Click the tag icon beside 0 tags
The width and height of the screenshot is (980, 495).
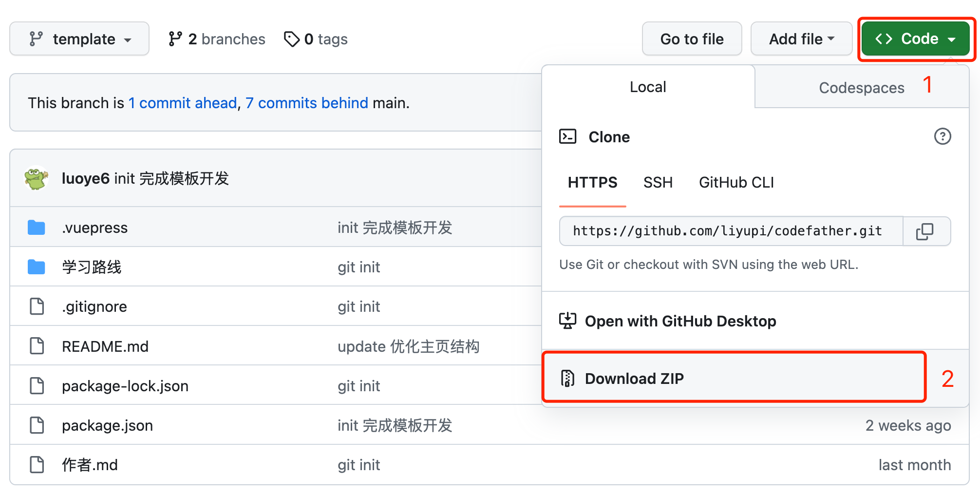coord(292,39)
